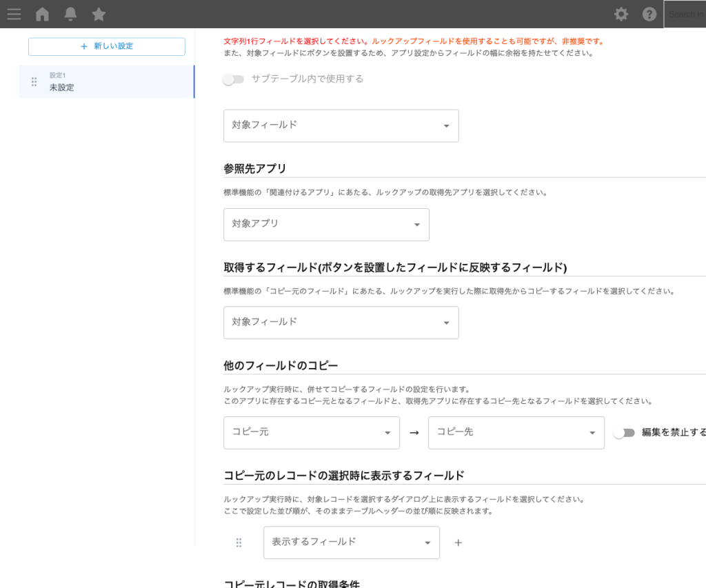Click the 新しい設定 button
This screenshot has width=706, height=588.
pyautogui.click(x=106, y=46)
